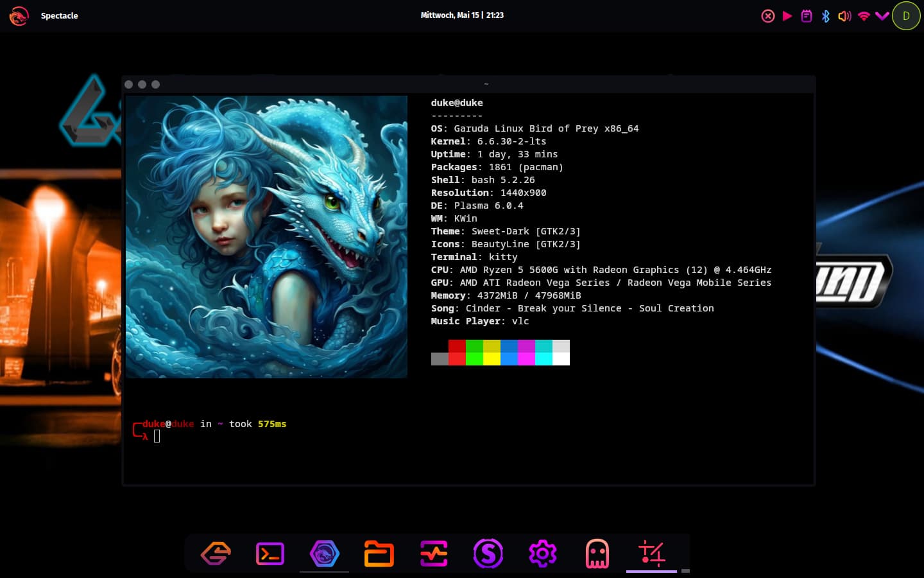Click the circled X tray icon
This screenshot has height=578, width=924.
[x=768, y=16]
